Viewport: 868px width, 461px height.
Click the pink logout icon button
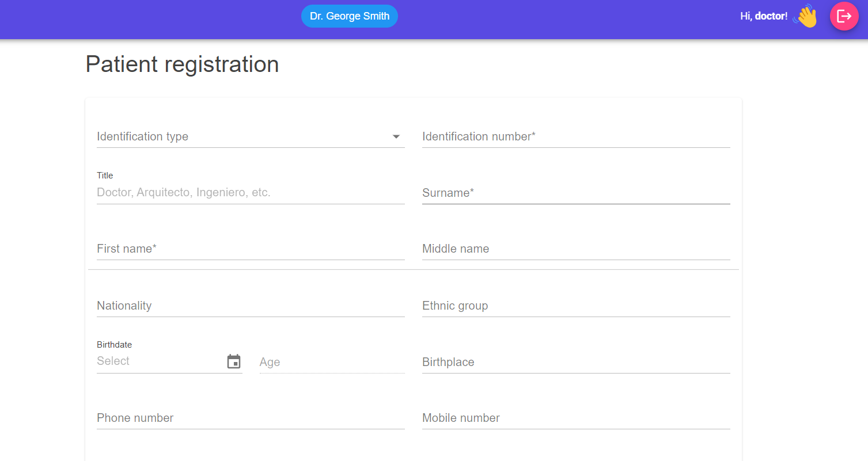click(x=844, y=16)
